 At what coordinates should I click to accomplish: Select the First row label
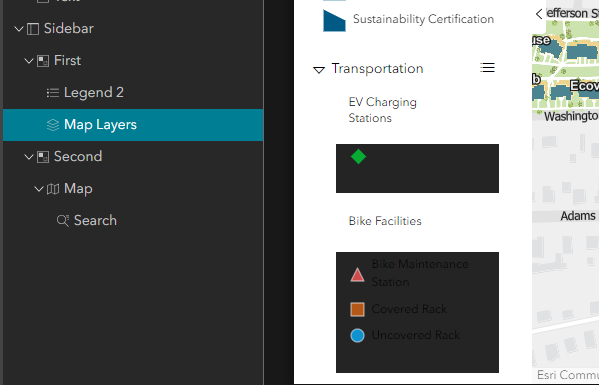67,61
